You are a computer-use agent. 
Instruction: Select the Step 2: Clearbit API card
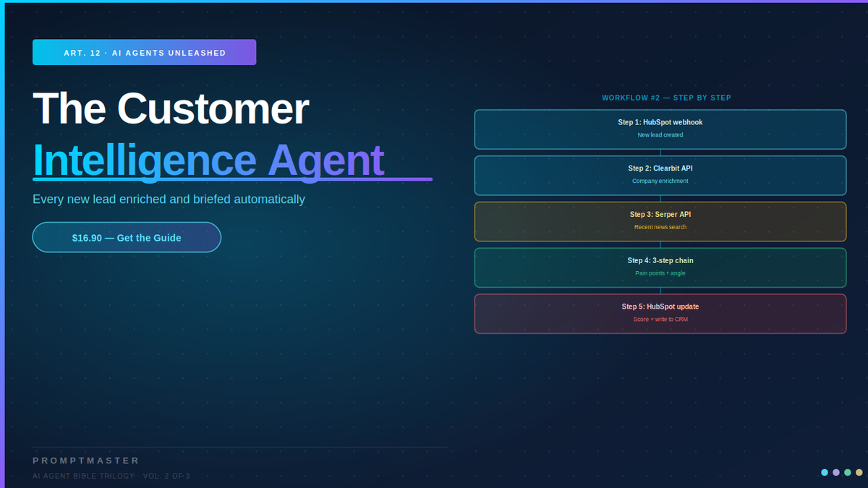[660, 176]
